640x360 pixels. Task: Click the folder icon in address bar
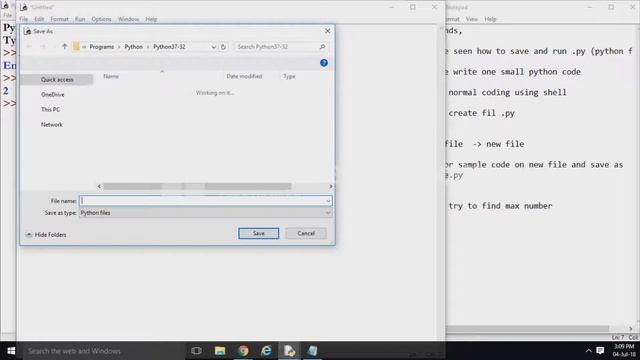(x=76, y=47)
